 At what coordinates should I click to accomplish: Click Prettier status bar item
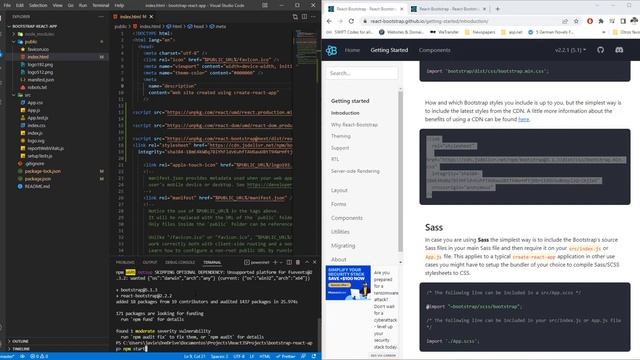pos(286,356)
